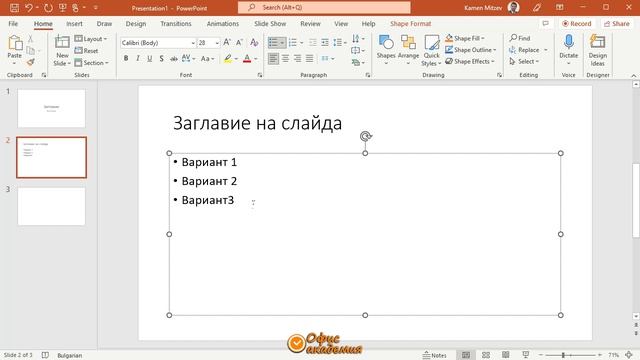Image resolution: width=640 pixels, height=360 pixels.
Task: Click the Cut scissors icon
Action: [x=31, y=39]
